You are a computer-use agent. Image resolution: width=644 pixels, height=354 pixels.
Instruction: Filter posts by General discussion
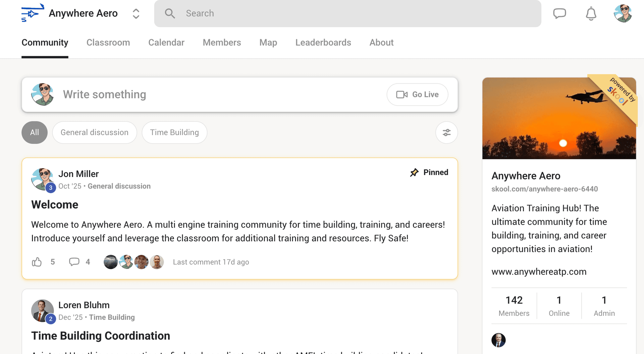(x=94, y=132)
